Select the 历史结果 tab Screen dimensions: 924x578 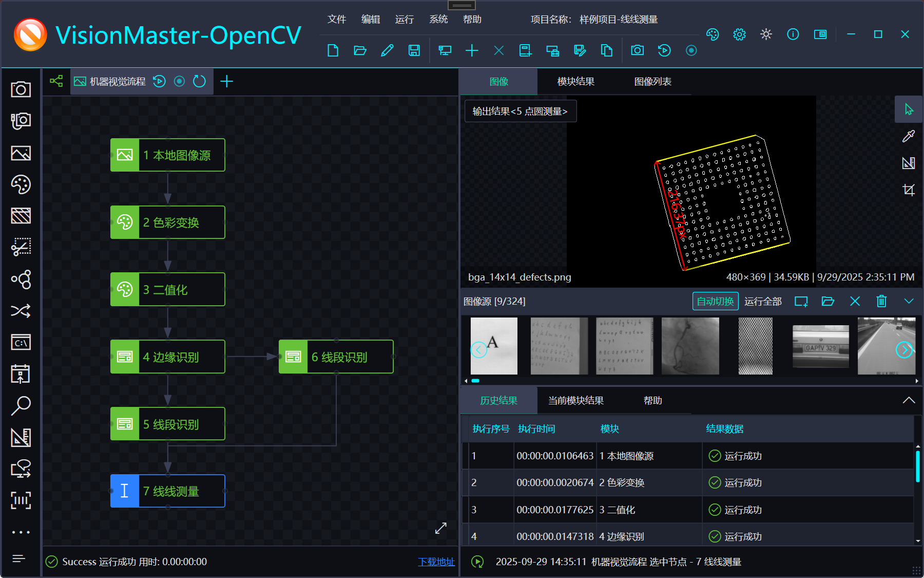(x=498, y=401)
